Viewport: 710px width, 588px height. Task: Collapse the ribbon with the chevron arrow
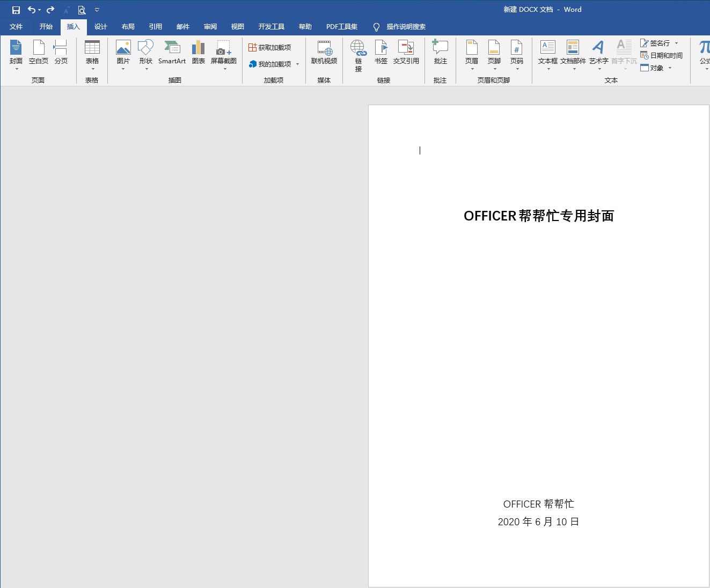click(97, 9)
